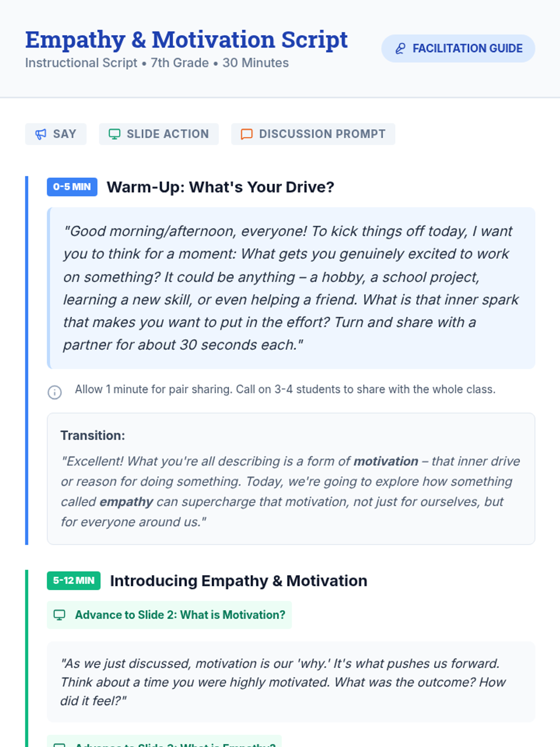Click the Introducing Empathy & Motivation heading
The image size is (560, 747).
pos(239,580)
